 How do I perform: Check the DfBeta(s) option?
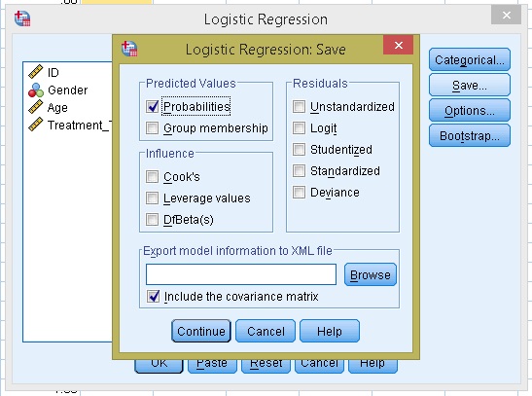[152, 219]
